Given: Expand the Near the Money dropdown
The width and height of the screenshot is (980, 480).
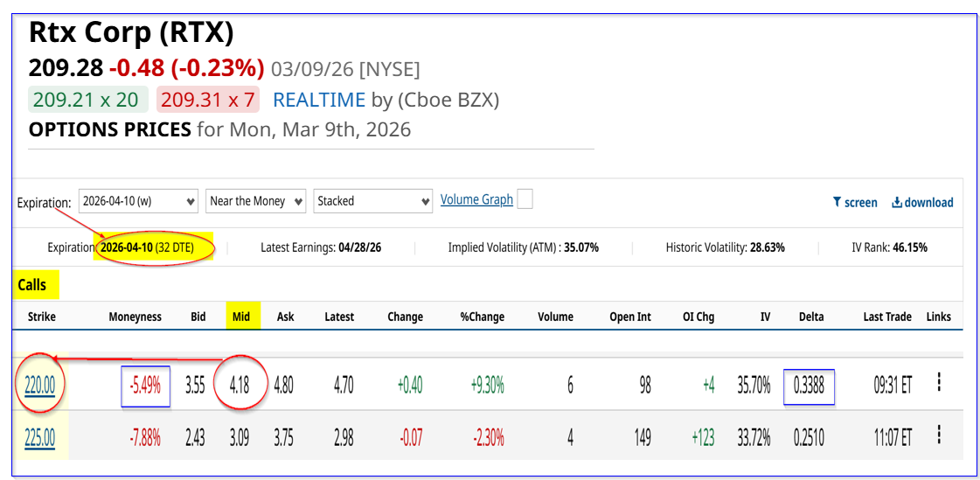Looking at the screenshot, I should tap(255, 201).
